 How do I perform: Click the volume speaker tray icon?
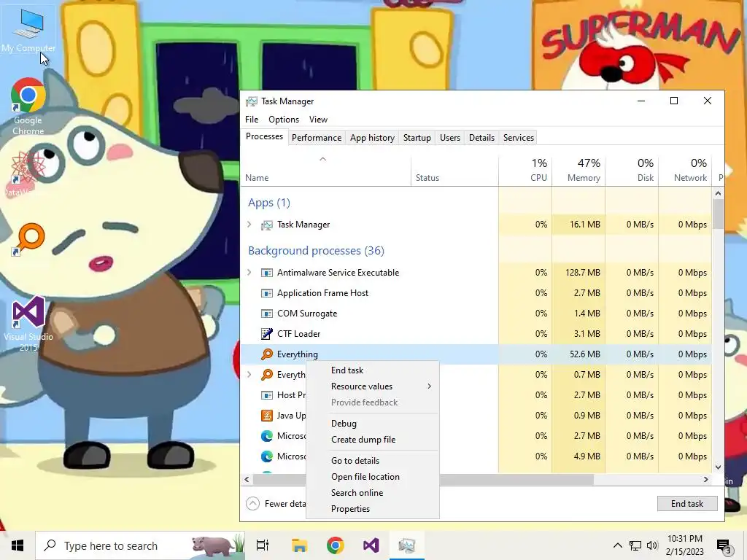(652, 545)
